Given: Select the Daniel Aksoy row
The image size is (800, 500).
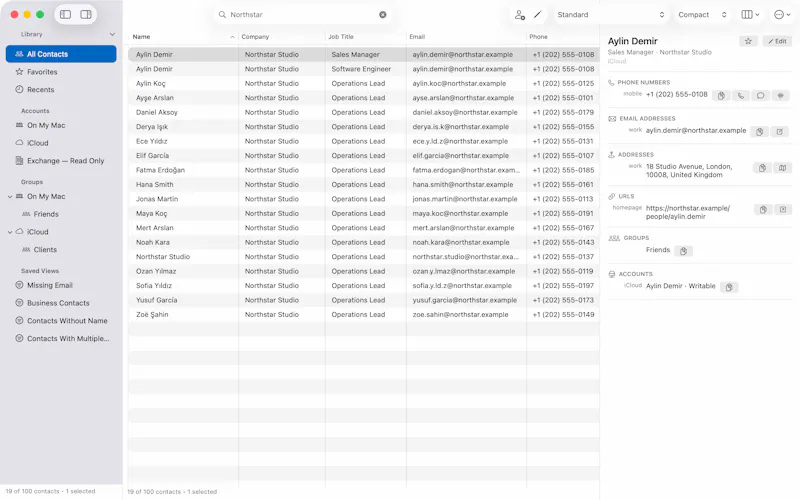Looking at the screenshot, I should point(364,112).
